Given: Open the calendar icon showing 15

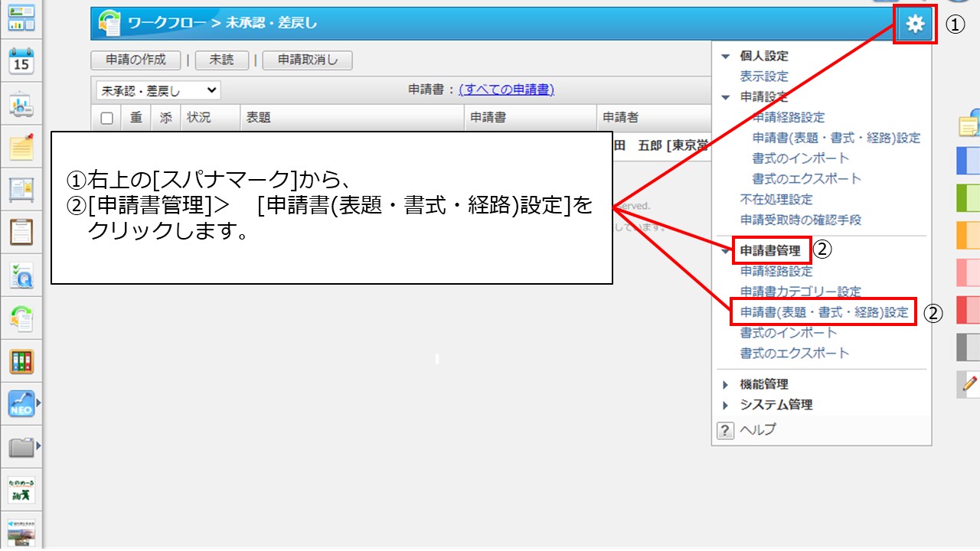Looking at the screenshot, I should click(x=21, y=61).
